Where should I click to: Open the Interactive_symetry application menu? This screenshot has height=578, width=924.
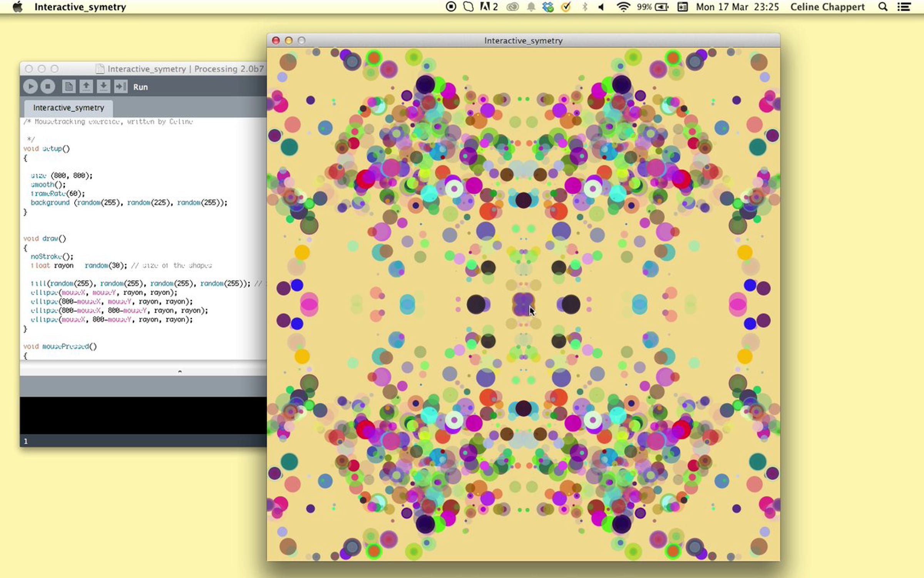pos(80,7)
